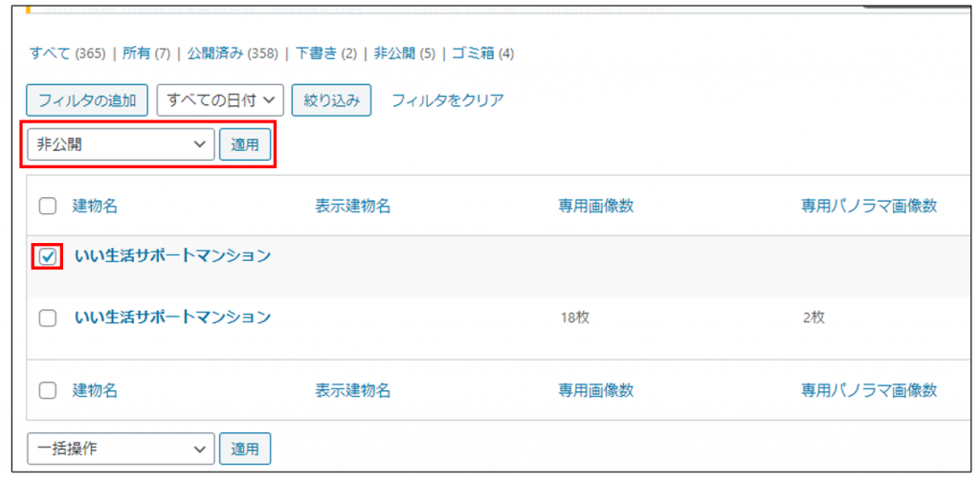Uncheck the checked いい生活サポートマンション row checkbox
Screen dimensions: 980x483
point(48,256)
